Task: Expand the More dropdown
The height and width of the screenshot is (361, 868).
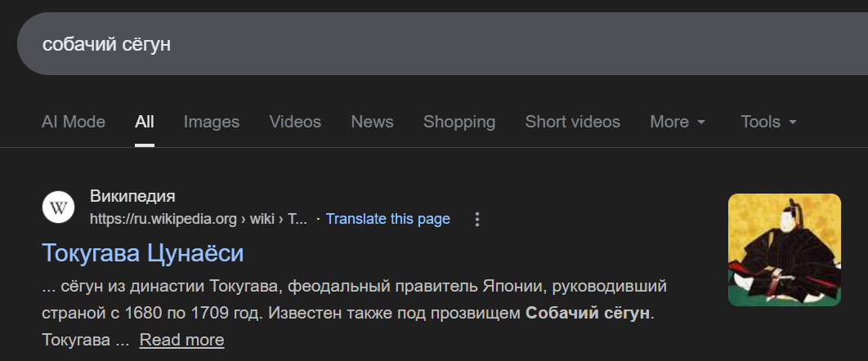Action: [x=678, y=122]
